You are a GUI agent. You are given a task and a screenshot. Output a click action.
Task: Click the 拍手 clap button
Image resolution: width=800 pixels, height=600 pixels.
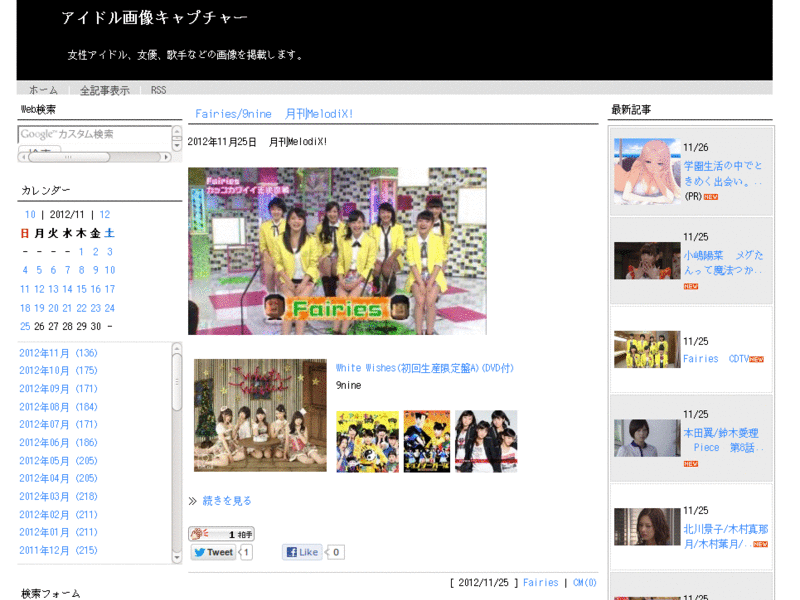(221, 534)
